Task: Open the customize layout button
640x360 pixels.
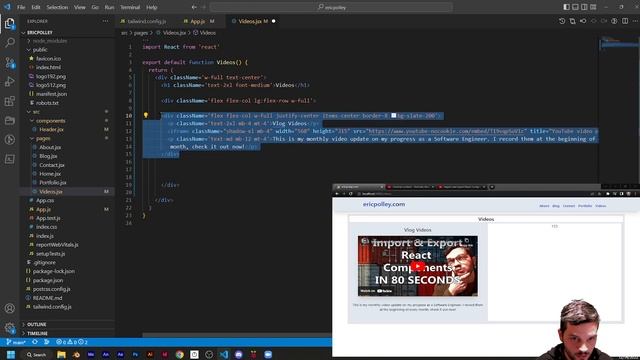Action: pos(593,7)
